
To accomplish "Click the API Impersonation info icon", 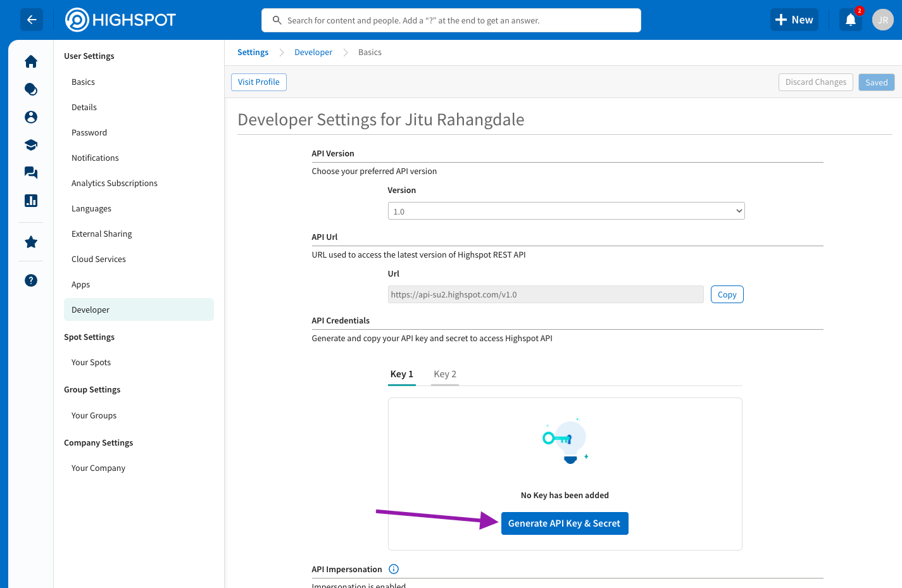I will 394,569.
